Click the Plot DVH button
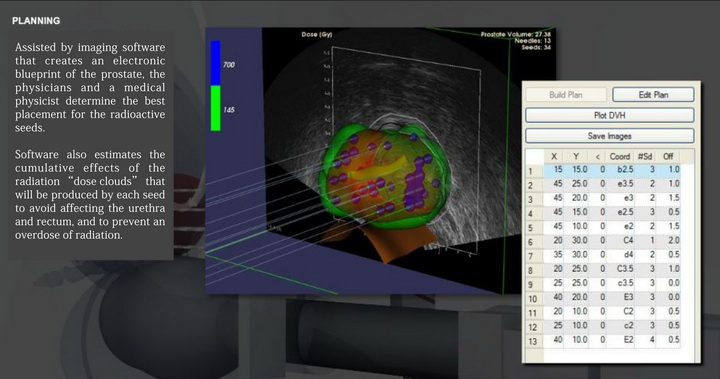Screen dimensions: 720x379 click(609, 115)
